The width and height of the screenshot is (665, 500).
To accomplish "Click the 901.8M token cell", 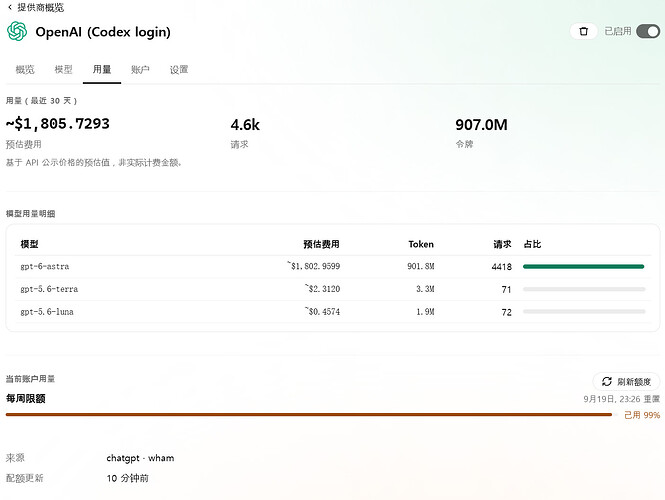I will 421,267.
